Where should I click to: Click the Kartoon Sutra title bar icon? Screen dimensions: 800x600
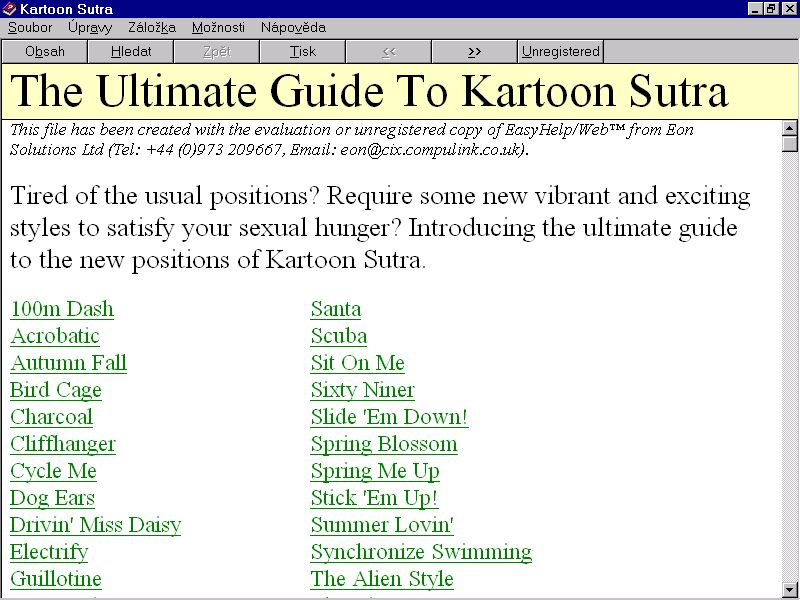[x=9, y=9]
